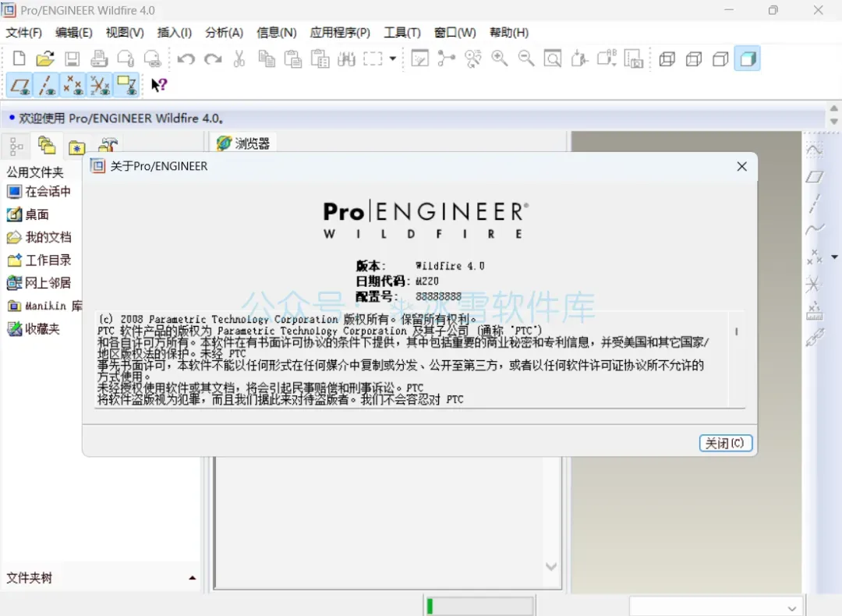The image size is (842, 616).
Task: Switch to the 浏览器 tab
Action: pos(243,143)
